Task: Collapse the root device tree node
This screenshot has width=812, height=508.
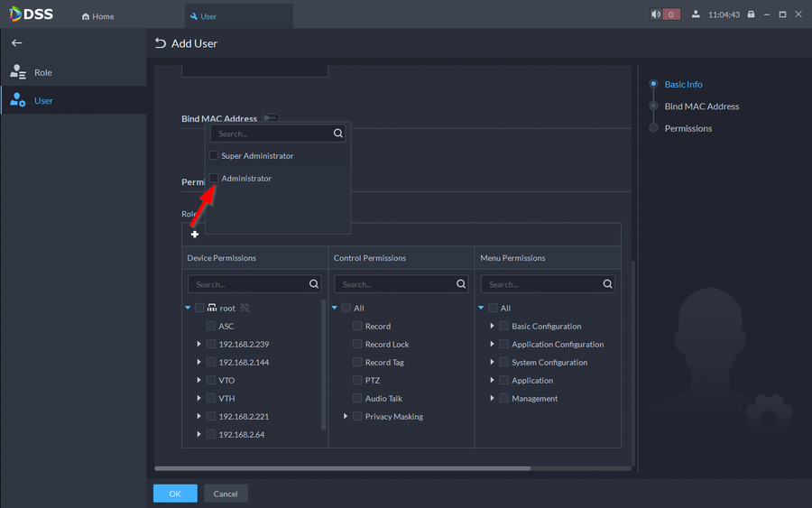Action: click(188, 308)
